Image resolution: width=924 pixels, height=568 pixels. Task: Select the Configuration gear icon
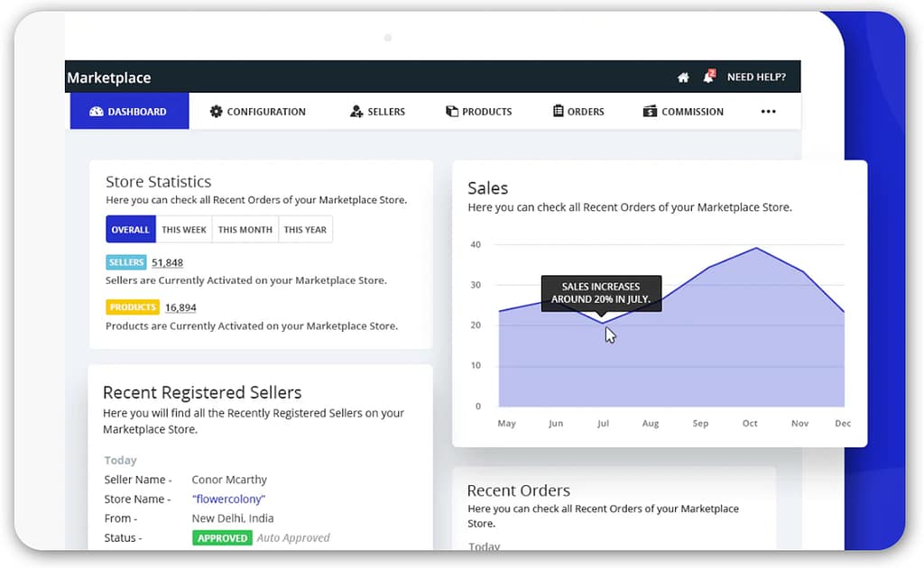click(217, 111)
